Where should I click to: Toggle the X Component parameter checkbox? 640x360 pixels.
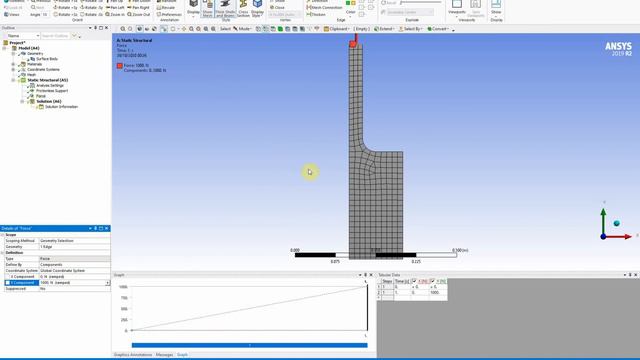[x=7, y=276]
